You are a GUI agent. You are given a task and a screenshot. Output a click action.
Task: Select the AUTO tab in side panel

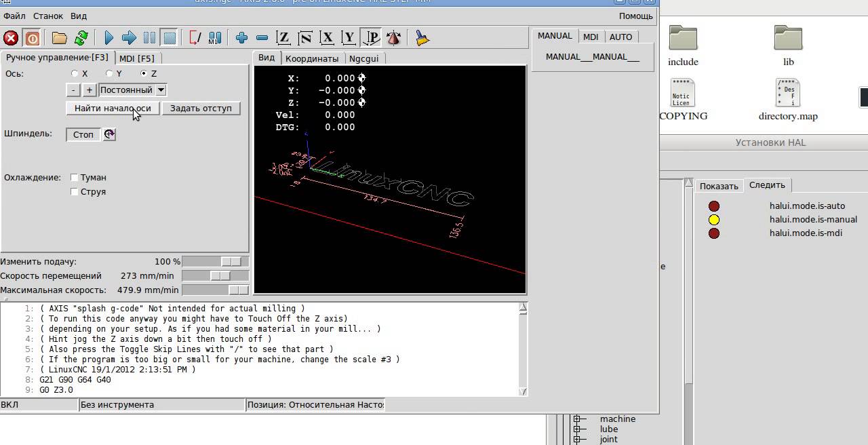point(620,37)
